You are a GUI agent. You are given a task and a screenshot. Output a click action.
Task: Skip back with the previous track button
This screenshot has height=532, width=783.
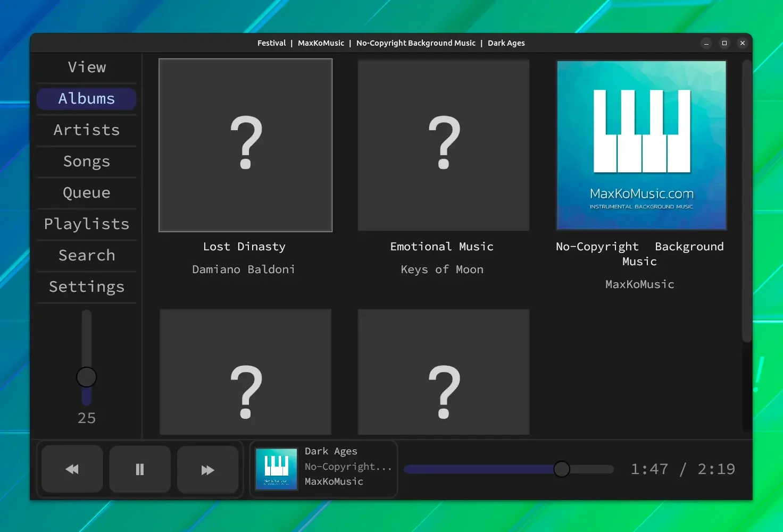(72, 469)
